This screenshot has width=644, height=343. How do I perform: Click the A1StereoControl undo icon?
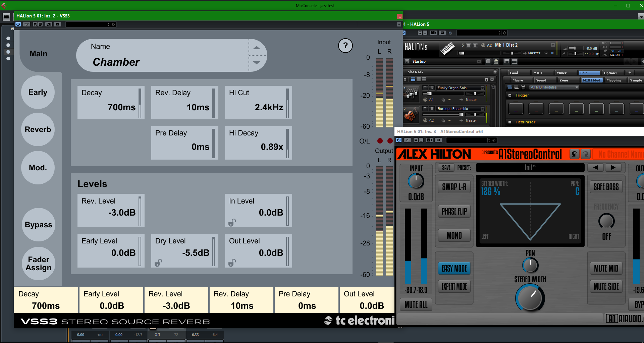coord(574,154)
